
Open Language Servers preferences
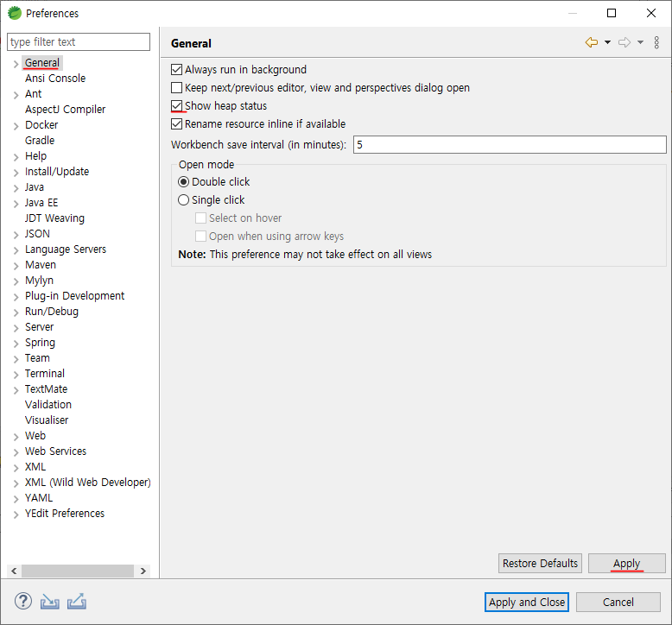(x=66, y=249)
